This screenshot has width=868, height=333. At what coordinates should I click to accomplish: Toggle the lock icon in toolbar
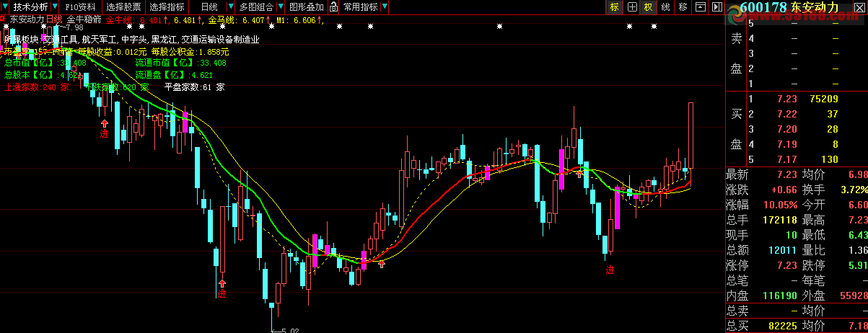click(334, 6)
